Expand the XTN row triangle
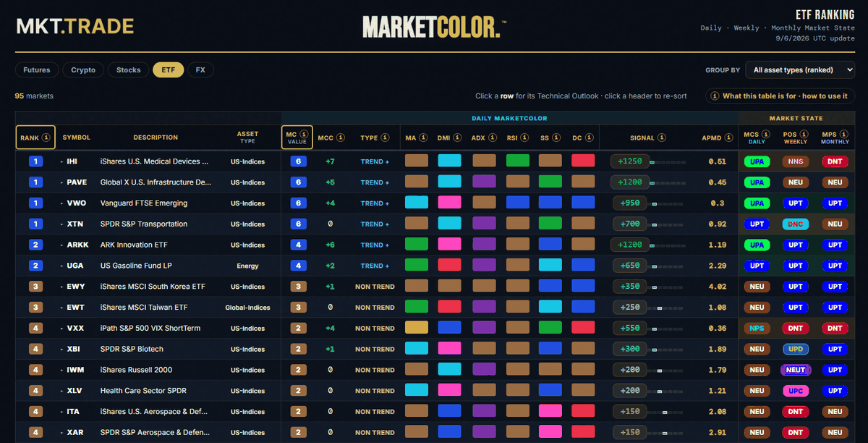 click(x=61, y=224)
